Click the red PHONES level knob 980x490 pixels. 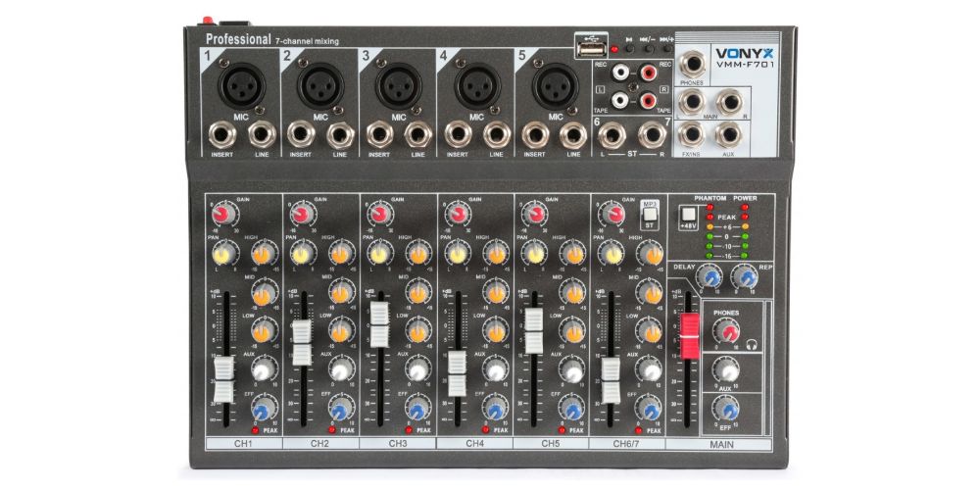[727, 331]
